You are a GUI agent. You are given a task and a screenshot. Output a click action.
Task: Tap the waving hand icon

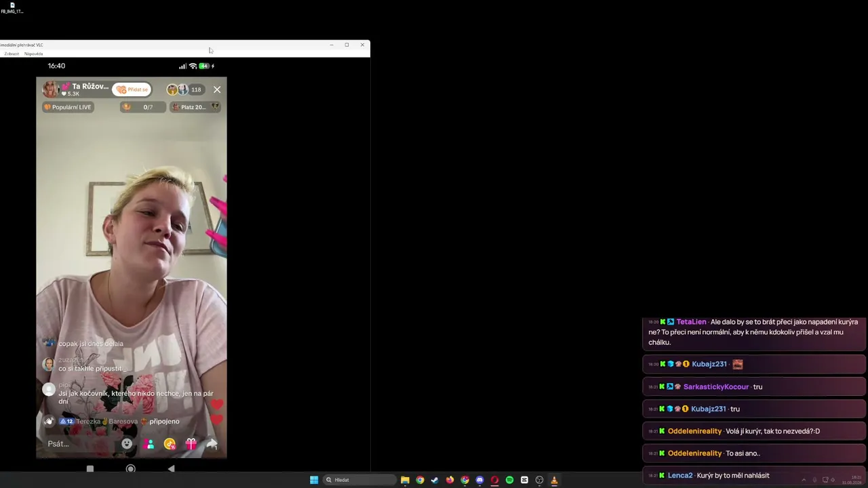coord(49,421)
